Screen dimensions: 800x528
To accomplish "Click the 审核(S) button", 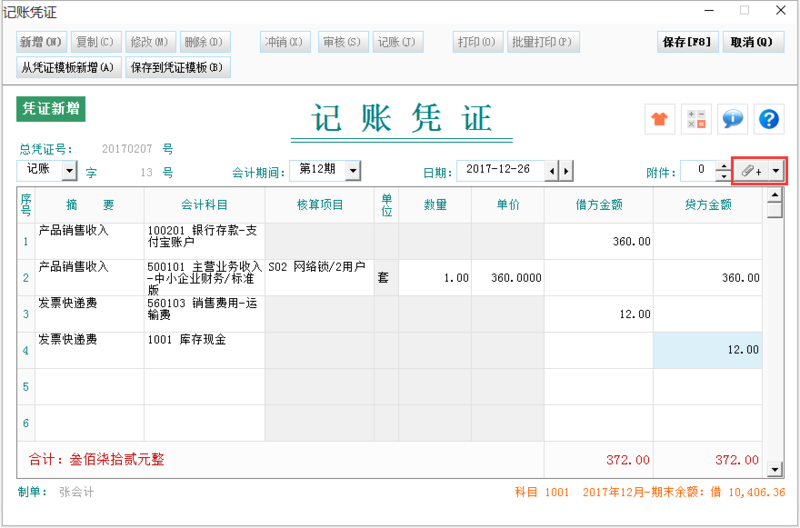I will point(343,42).
